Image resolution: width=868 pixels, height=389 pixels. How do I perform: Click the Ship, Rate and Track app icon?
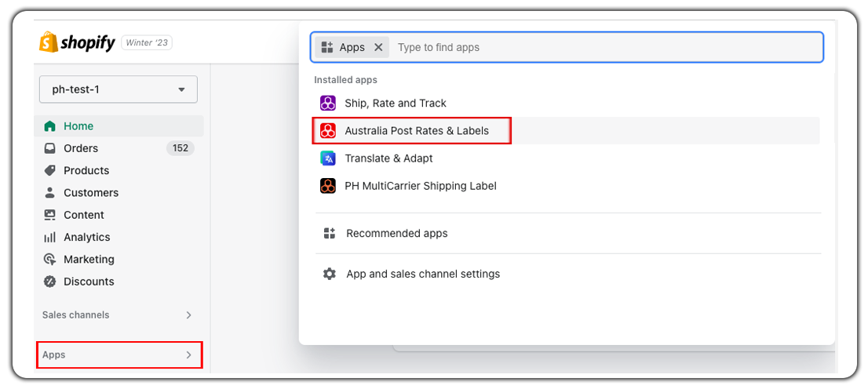click(328, 103)
